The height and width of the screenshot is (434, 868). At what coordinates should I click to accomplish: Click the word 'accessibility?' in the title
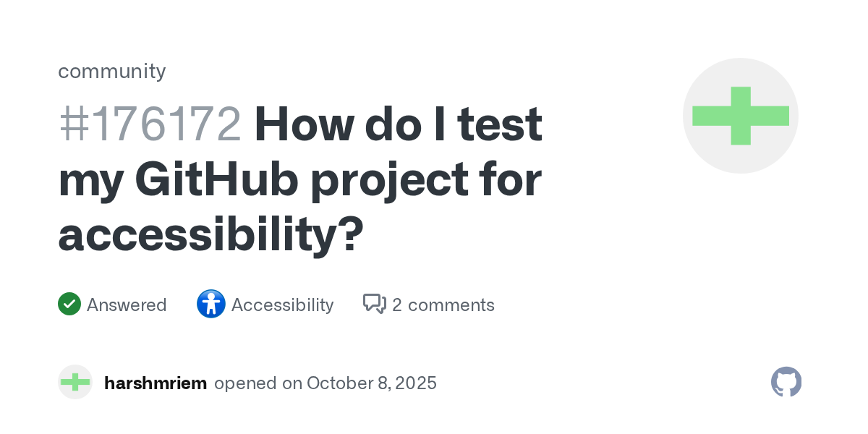[x=210, y=234]
